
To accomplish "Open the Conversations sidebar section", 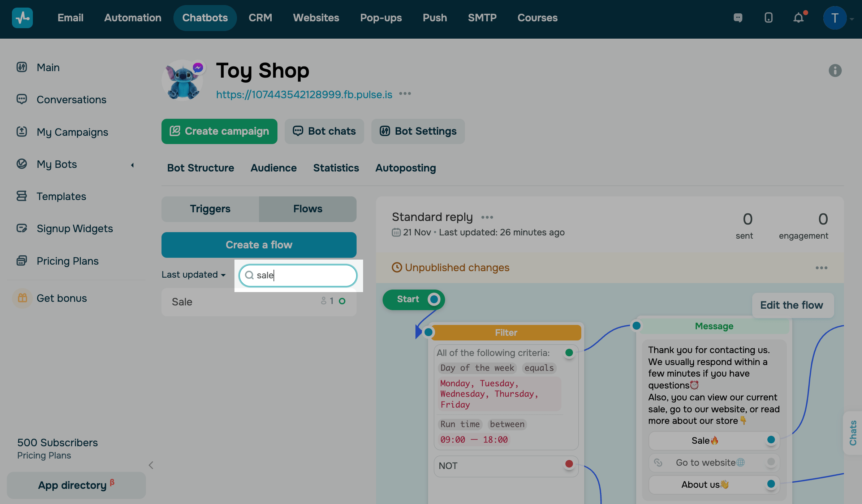I will [71, 100].
